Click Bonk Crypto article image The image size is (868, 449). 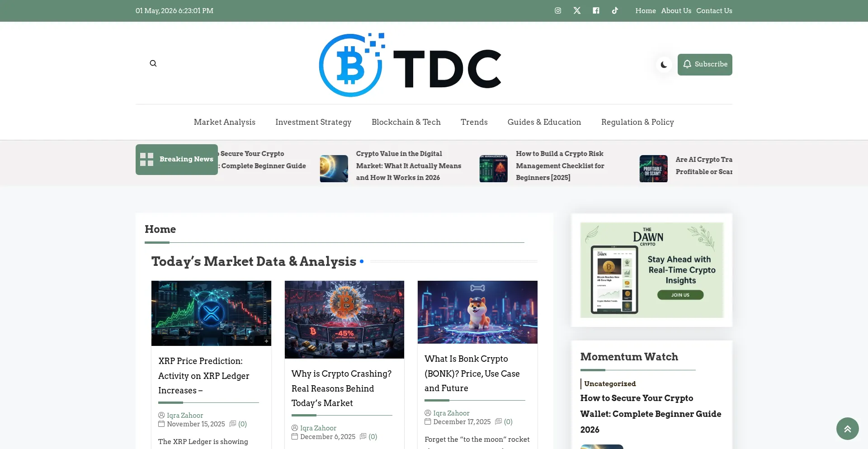(477, 312)
